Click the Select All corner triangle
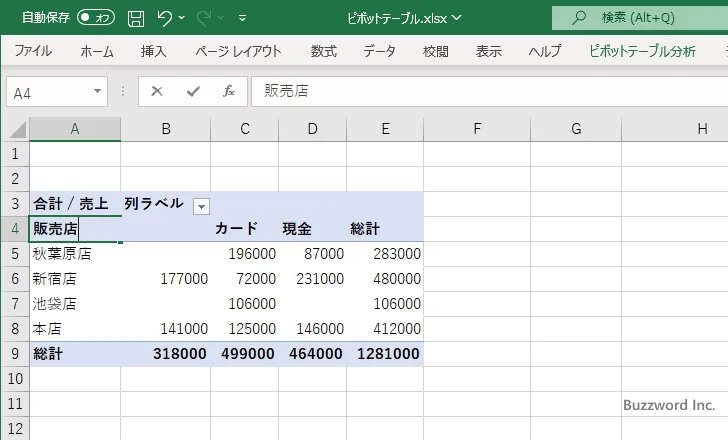 (x=18, y=129)
